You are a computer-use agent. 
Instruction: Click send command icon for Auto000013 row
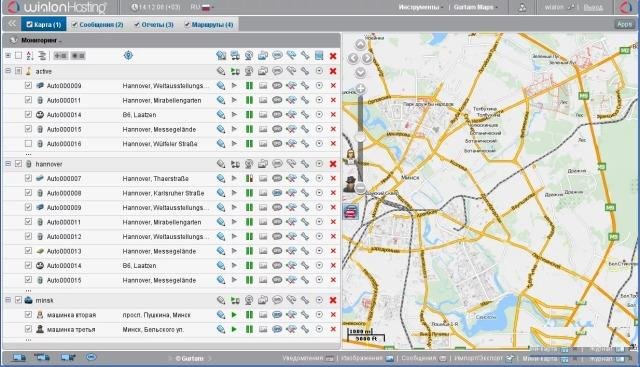(291, 251)
